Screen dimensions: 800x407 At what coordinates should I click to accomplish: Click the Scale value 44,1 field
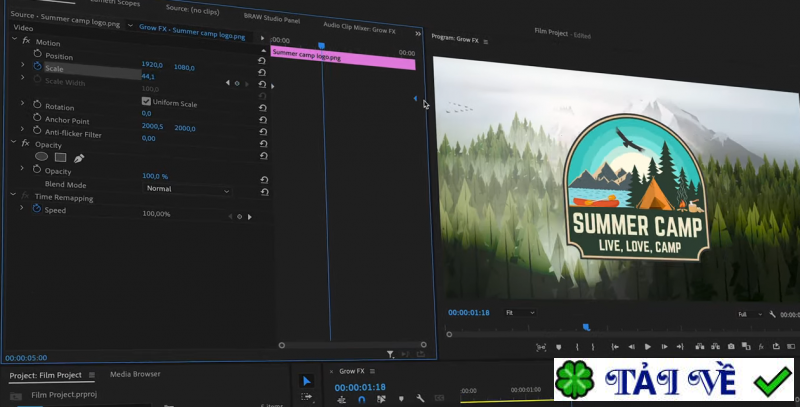(148, 76)
